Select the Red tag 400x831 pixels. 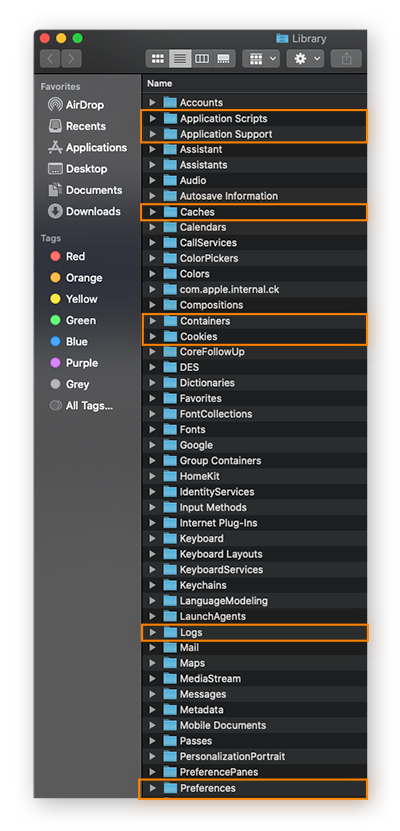[x=67, y=257]
